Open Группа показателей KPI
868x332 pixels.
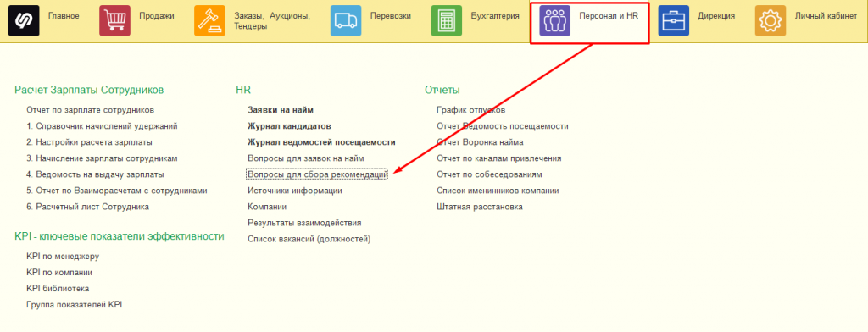[x=75, y=304]
